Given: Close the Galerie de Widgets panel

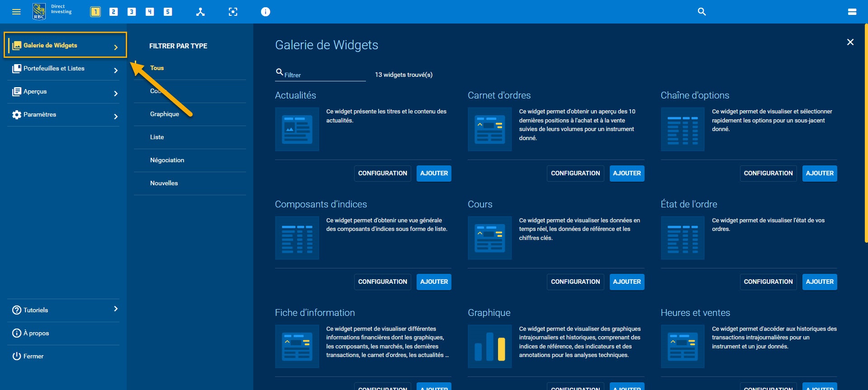Looking at the screenshot, I should pyautogui.click(x=850, y=42).
